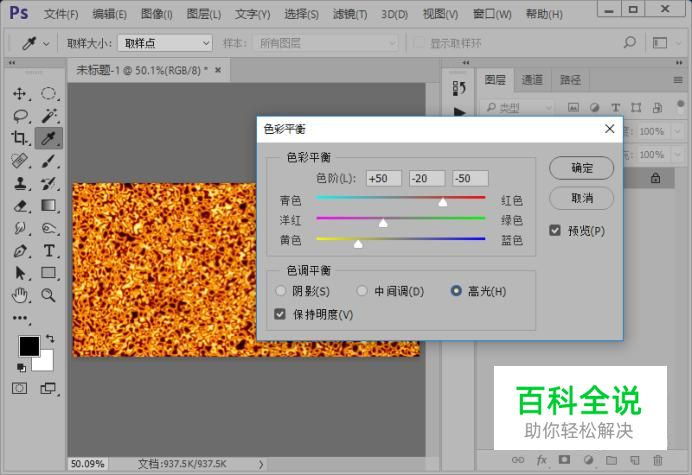The image size is (692, 475).
Task: Select the Rectangle shape tool
Action: click(x=49, y=273)
